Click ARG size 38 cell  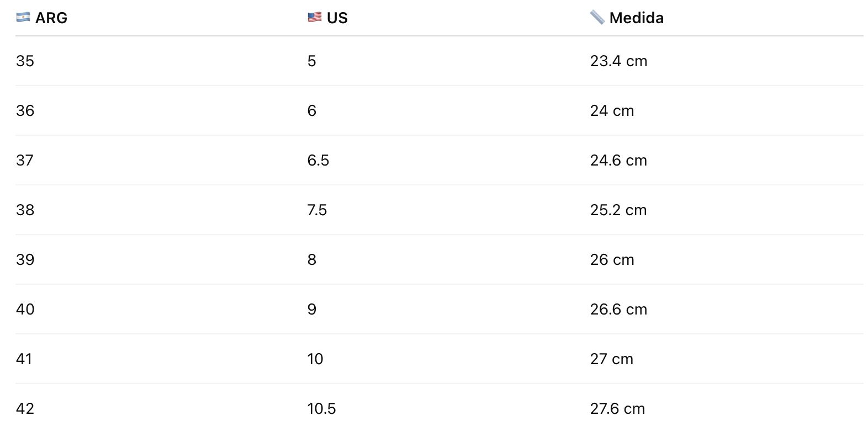click(x=25, y=210)
